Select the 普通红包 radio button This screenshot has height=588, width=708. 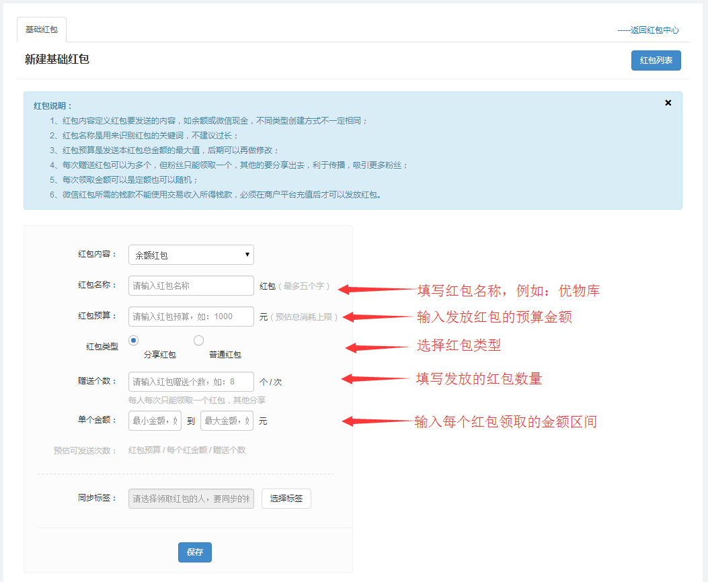tap(198, 341)
